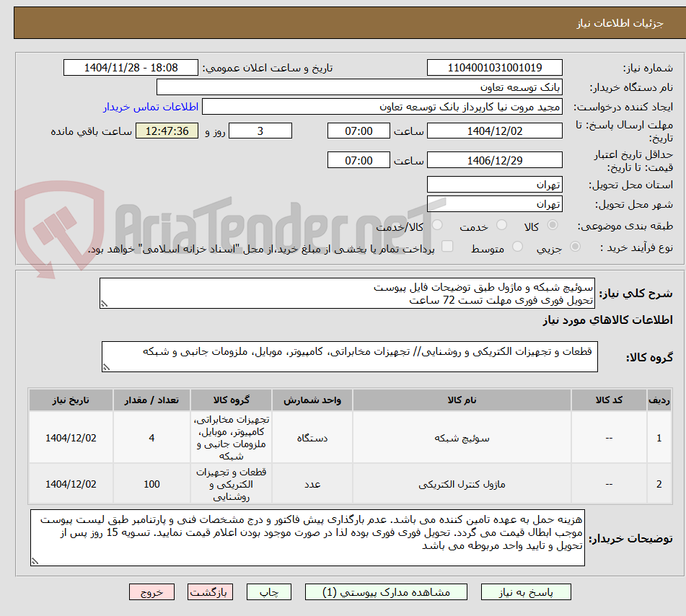Click the 'ردیف' column header
Viewport: 686px width, 616px height.
pyautogui.click(x=659, y=400)
